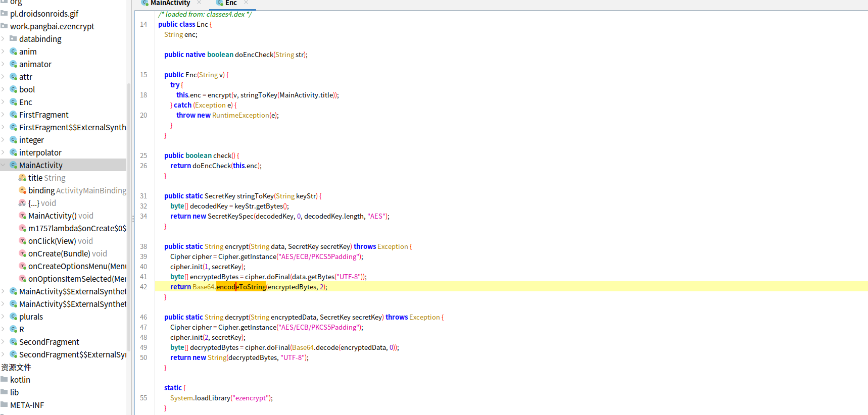Click the binding ActivityMainBinding field icon
This screenshot has width=868, height=415.
coord(22,190)
